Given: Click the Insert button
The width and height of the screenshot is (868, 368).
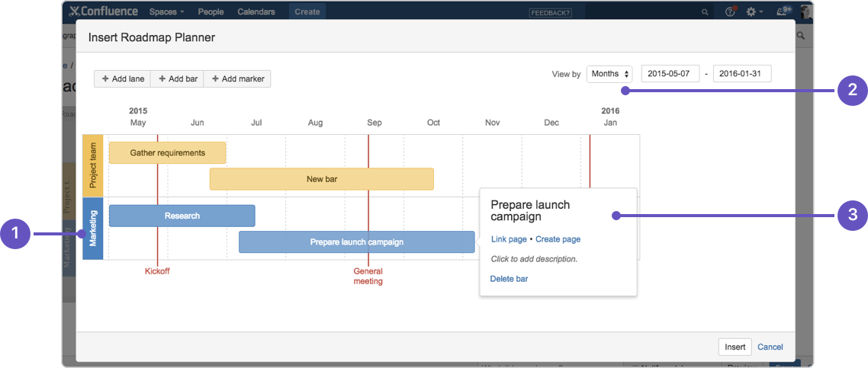Looking at the screenshot, I should click(x=735, y=347).
